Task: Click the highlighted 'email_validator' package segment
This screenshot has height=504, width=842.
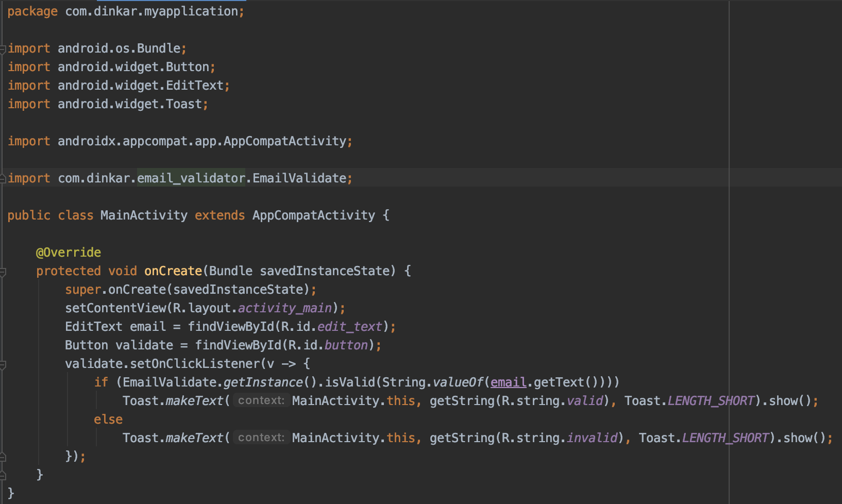Action: coord(191,178)
